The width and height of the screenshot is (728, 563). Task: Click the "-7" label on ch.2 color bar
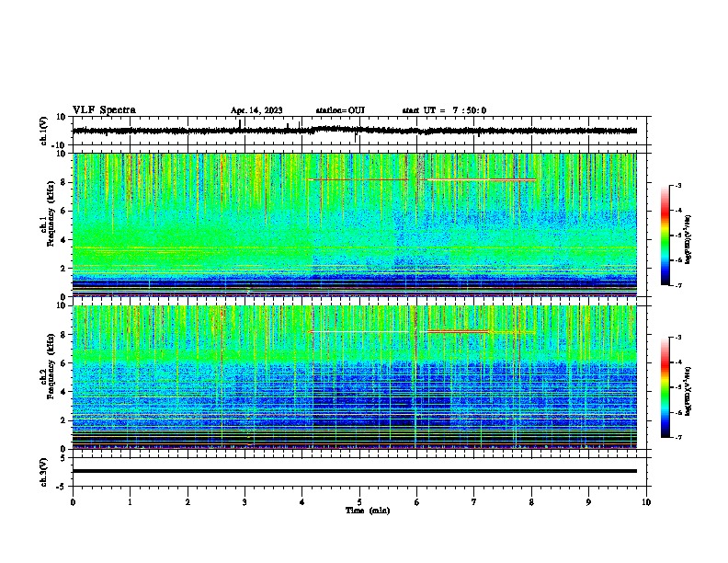click(678, 438)
